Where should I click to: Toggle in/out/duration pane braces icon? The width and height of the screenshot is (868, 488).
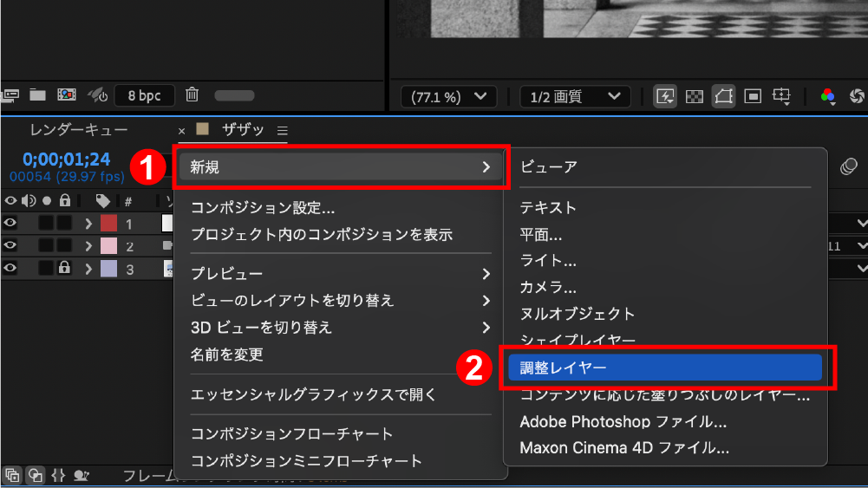point(58,475)
